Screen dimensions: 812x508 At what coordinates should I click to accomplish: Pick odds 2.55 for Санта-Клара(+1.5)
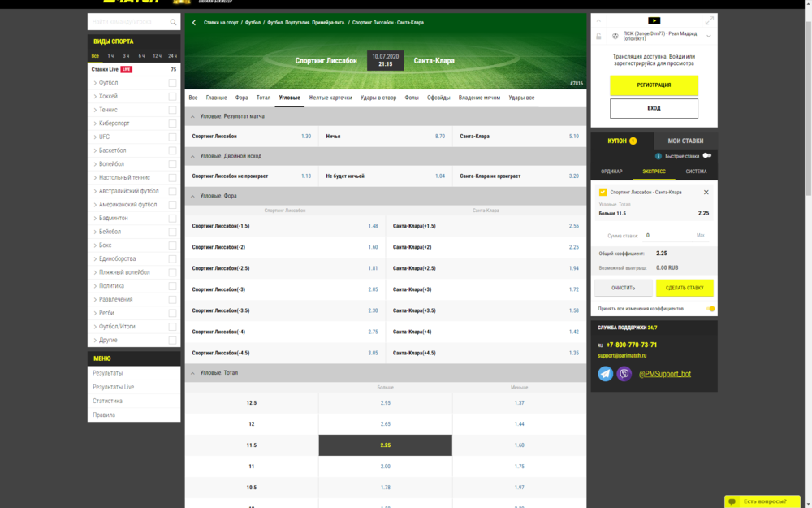574,226
